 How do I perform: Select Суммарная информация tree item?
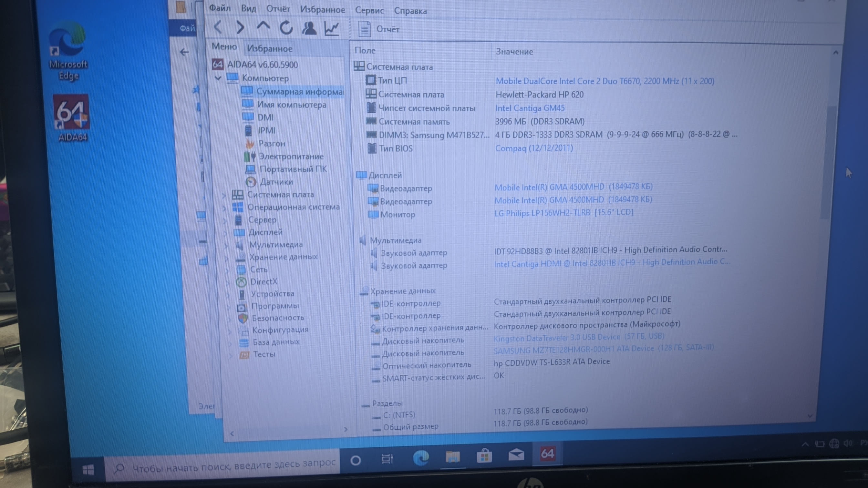(x=300, y=92)
